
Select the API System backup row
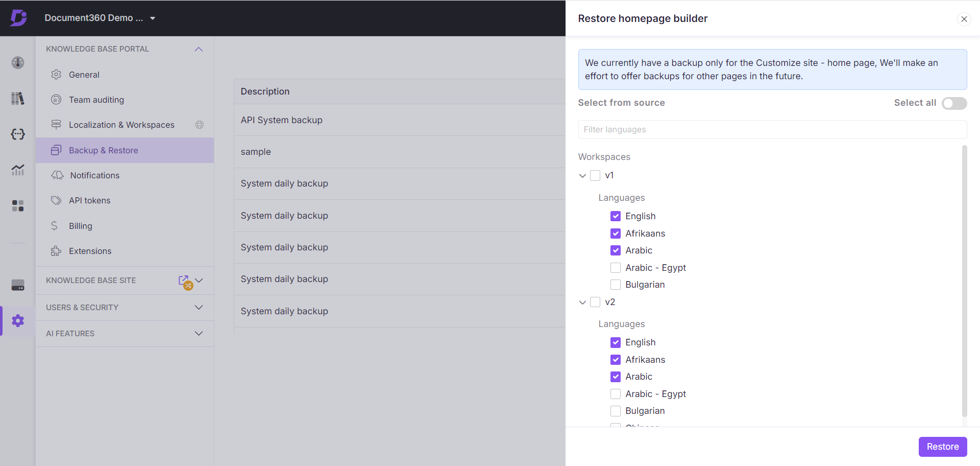pos(400,120)
